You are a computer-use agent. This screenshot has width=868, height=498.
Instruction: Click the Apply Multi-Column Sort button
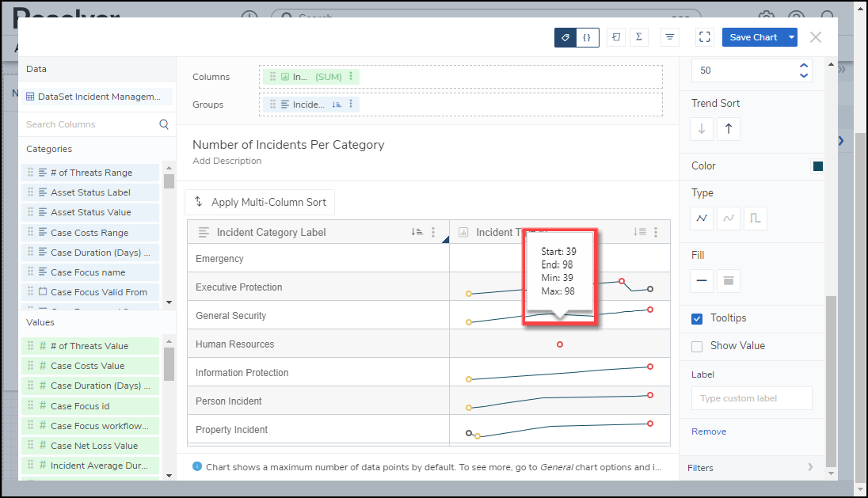(260, 202)
